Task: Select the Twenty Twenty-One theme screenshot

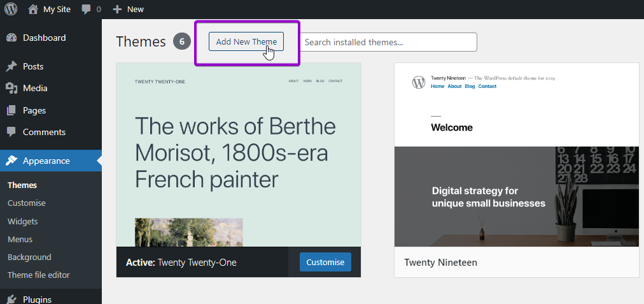Action: pyautogui.click(x=239, y=155)
